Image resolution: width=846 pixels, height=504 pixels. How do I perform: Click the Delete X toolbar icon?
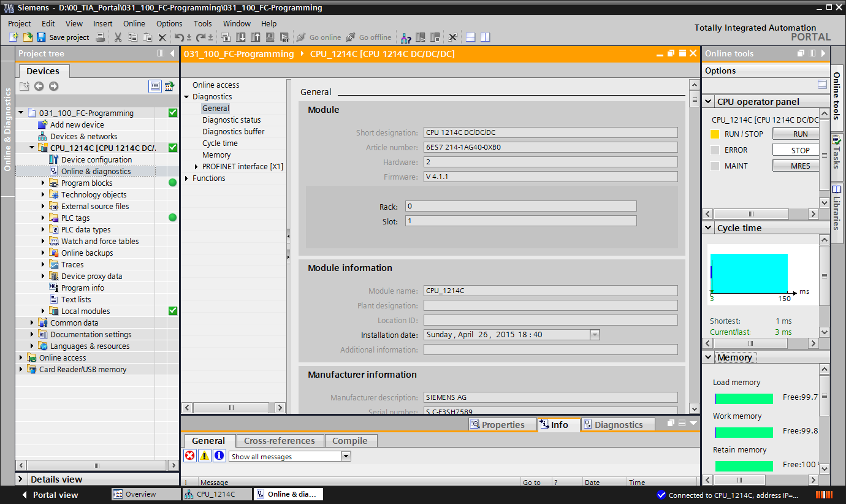[162, 37]
